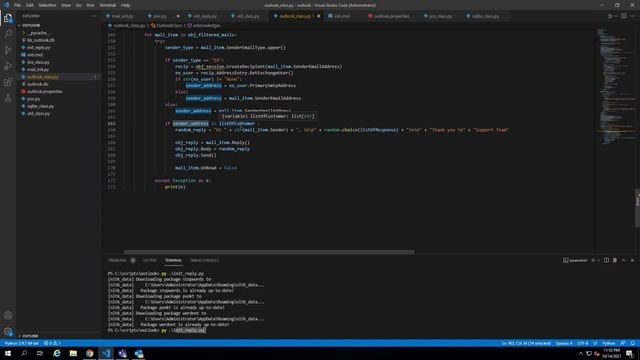Open Task View on taskbar

(x=40, y=353)
